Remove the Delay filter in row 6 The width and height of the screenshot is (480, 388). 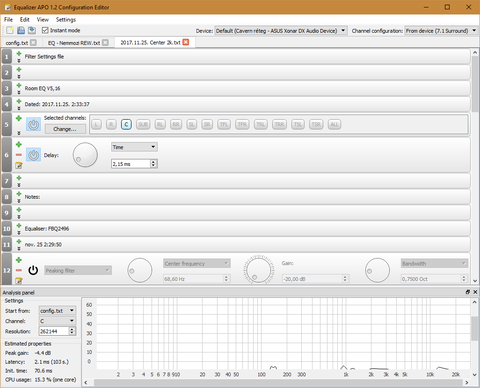click(x=19, y=155)
